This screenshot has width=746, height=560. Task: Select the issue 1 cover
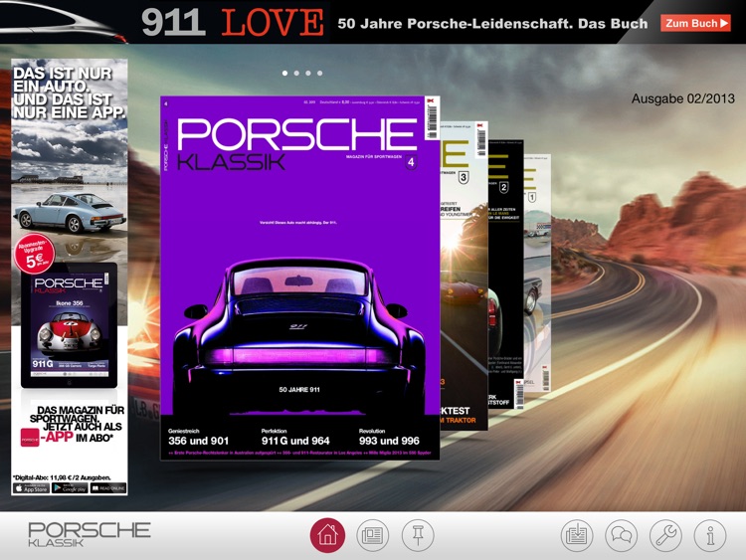(x=537, y=273)
